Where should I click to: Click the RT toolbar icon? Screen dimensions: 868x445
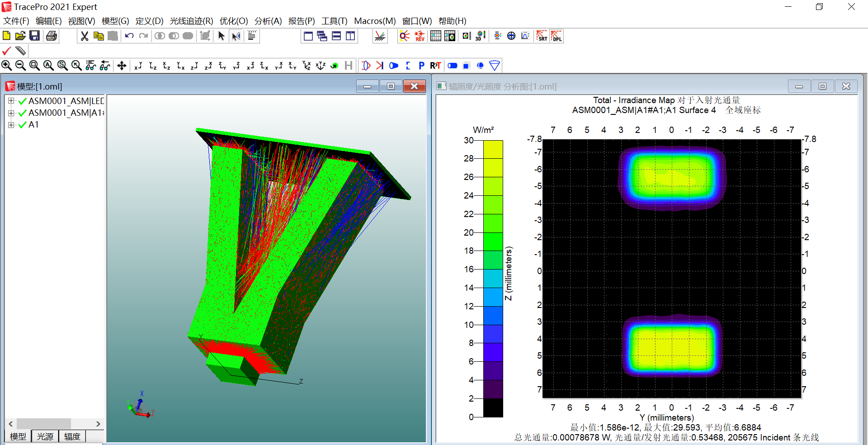point(435,66)
